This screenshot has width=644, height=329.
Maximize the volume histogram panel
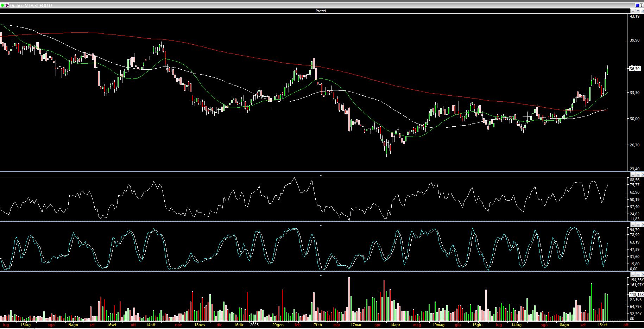(x=638, y=274)
